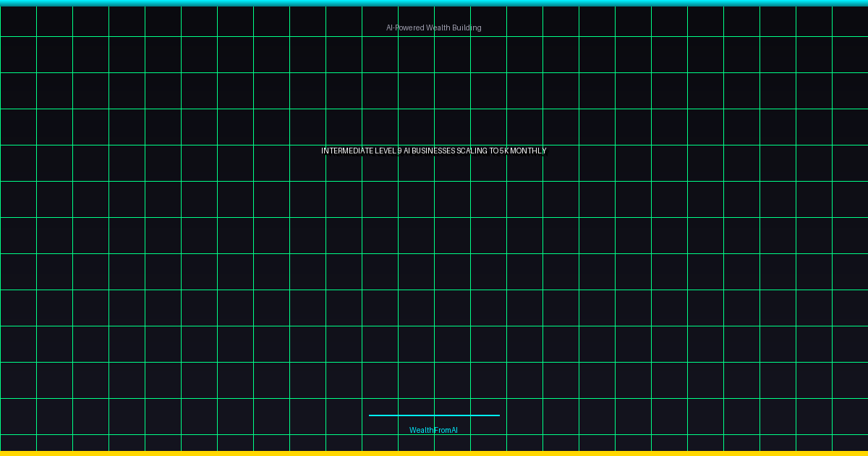Click the word BUSINESSES in the headline
Screen dimensions: 868x456
[x=433, y=151]
